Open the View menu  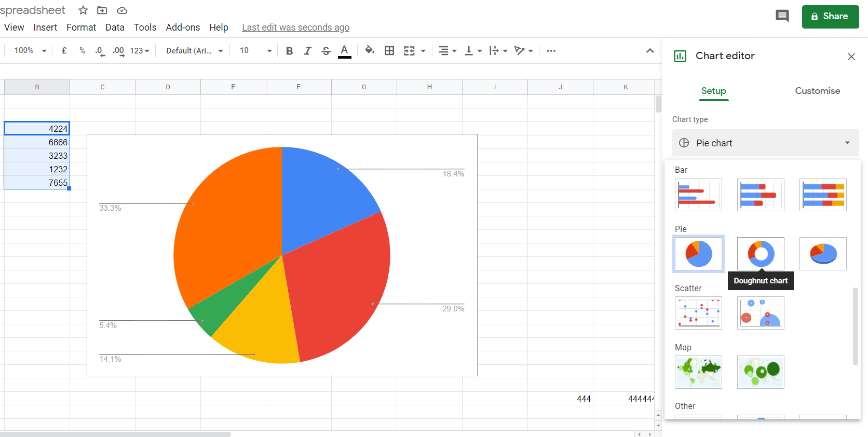coord(14,28)
